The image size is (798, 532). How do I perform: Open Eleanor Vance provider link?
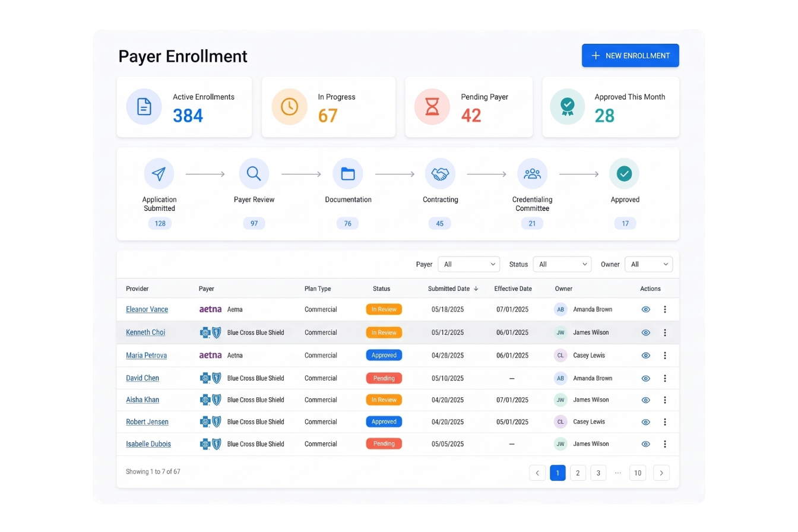click(x=147, y=309)
